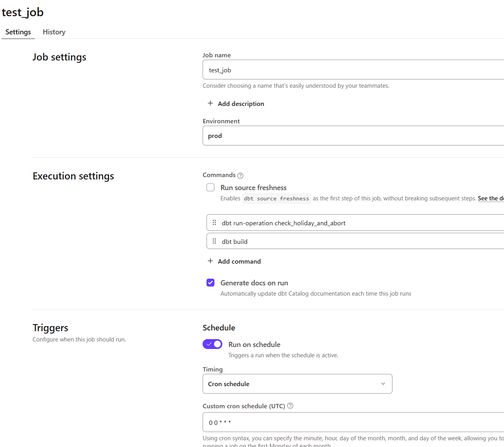Image resolution: width=504 pixels, height=447 pixels.
Task: Edit the custom cron schedule field
Action: 353,422
